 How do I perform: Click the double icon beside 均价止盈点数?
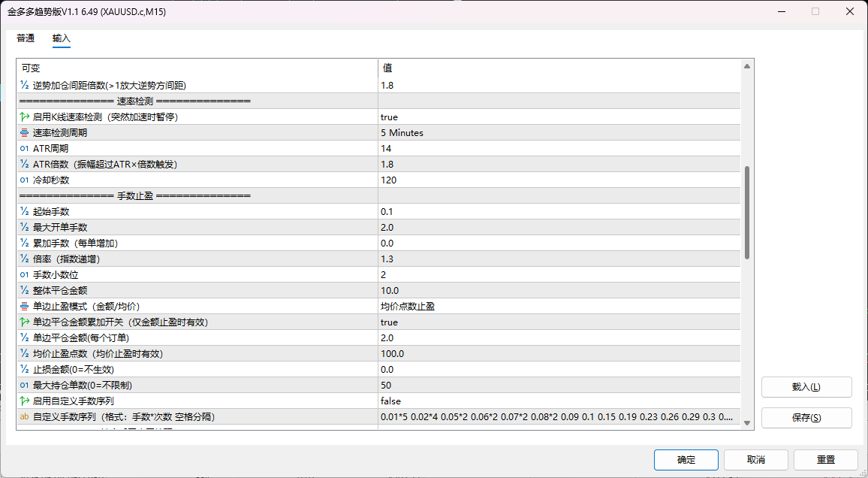(x=24, y=354)
